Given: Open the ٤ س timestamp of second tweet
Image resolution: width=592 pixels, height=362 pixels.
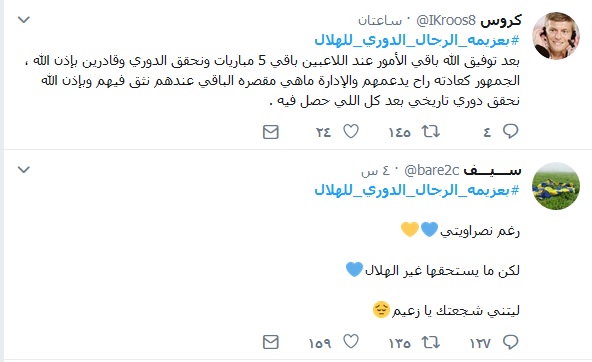Looking at the screenshot, I should [x=375, y=171].
